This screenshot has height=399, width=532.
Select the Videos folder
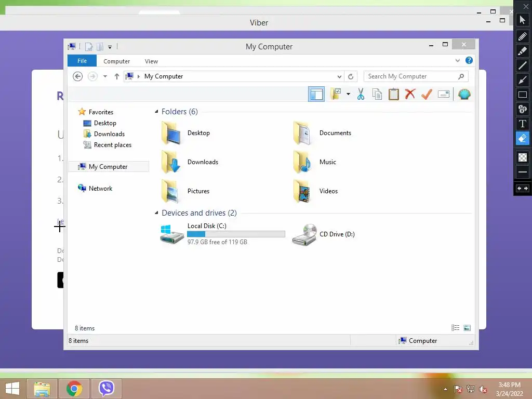tap(315, 191)
